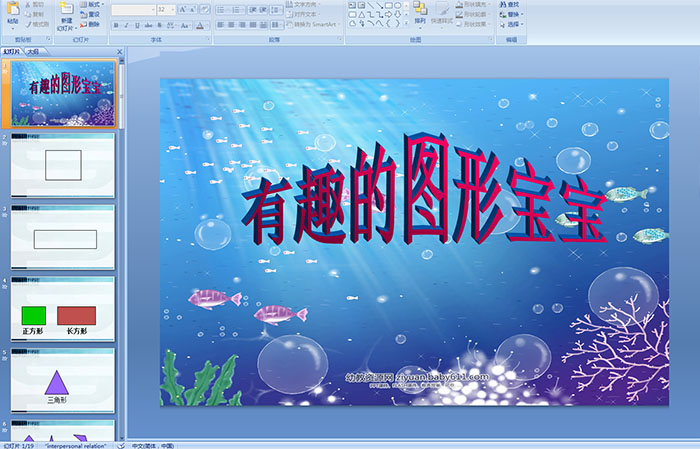This screenshot has height=449, width=700.
Task: Reset the slide with 重设
Action: (x=90, y=15)
